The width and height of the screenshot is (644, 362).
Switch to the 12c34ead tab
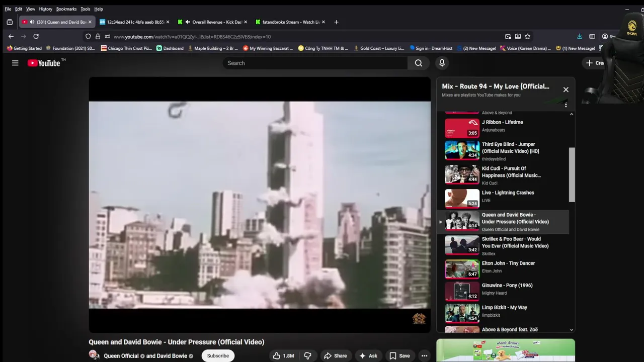(x=135, y=22)
